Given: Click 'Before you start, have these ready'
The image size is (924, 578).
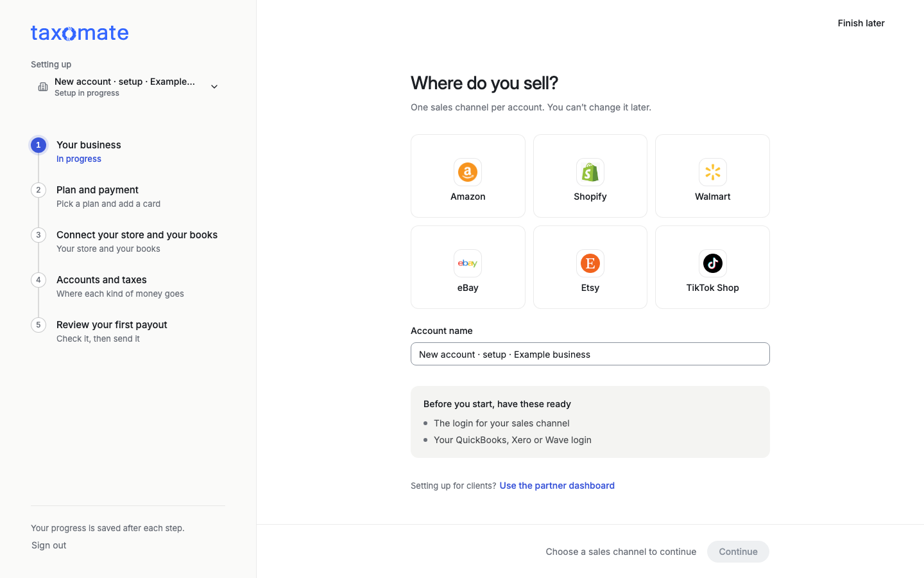Looking at the screenshot, I should pyautogui.click(x=497, y=404).
